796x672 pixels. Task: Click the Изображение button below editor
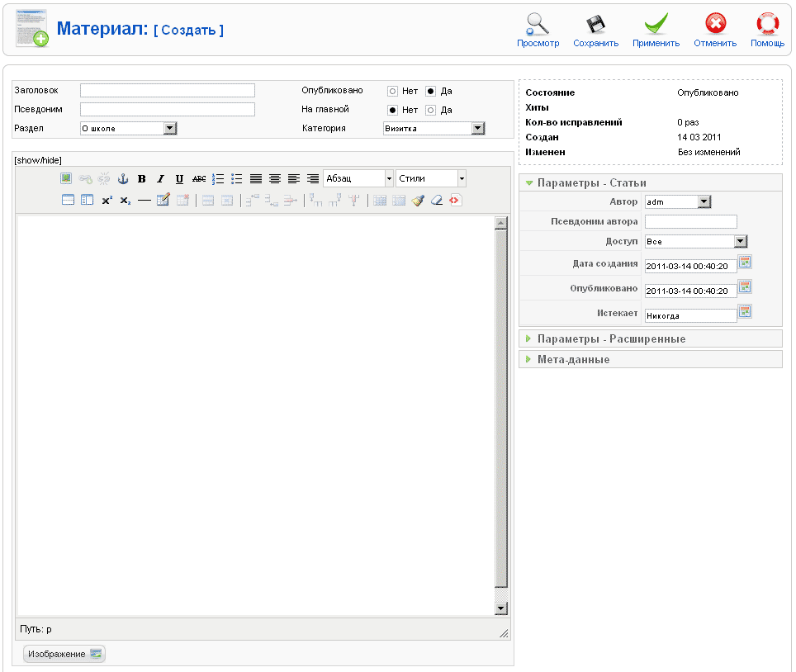64,654
